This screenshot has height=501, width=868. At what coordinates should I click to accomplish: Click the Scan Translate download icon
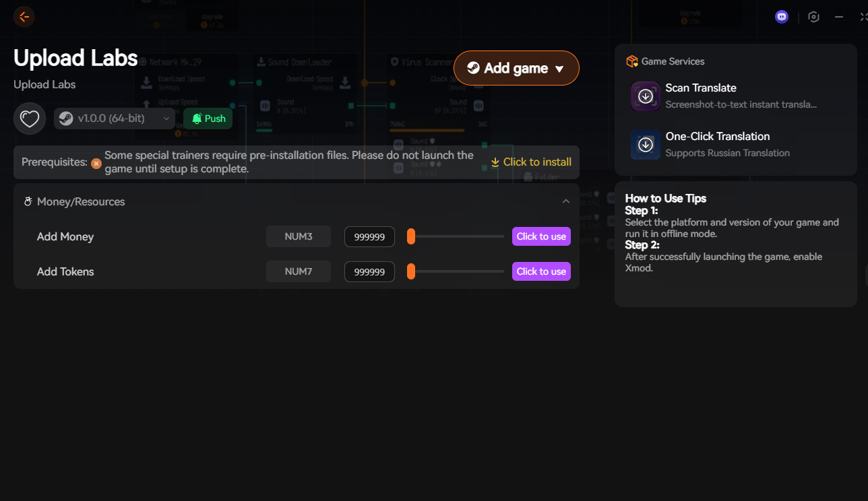(646, 96)
